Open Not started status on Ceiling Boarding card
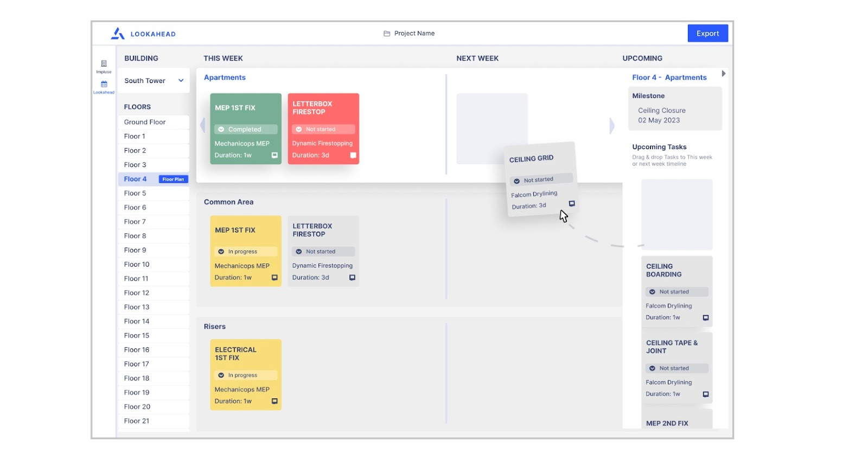This screenshot has width=868, height=465. pos(676,292)
